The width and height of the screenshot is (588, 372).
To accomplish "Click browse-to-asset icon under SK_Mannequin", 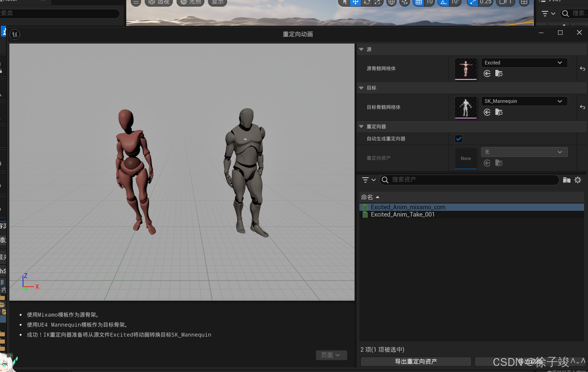I will (x=499, y=112).
